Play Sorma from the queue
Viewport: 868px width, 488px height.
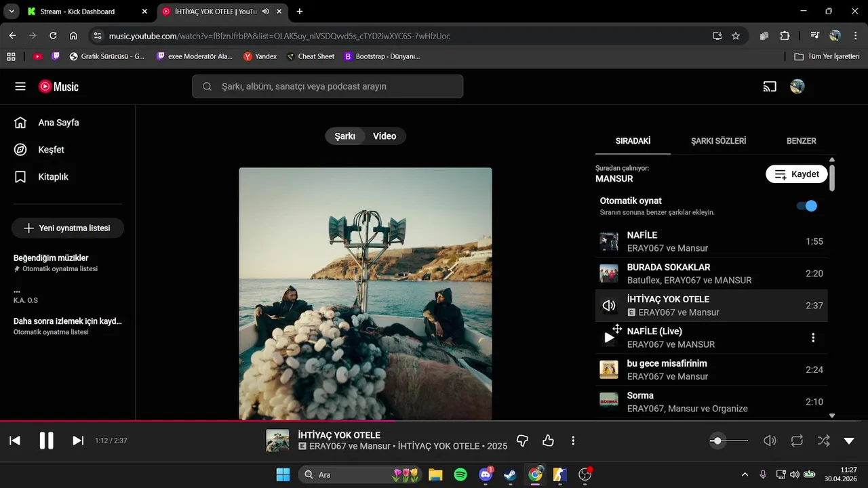point(711,402)
